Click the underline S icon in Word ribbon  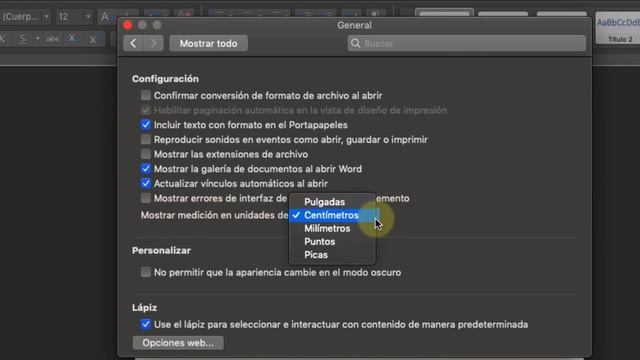pos(23,39)
